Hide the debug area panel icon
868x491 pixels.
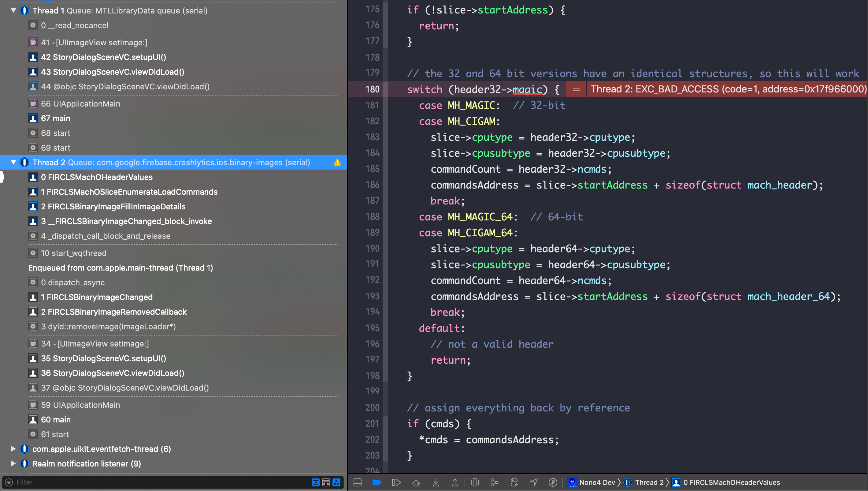[358, 482]
